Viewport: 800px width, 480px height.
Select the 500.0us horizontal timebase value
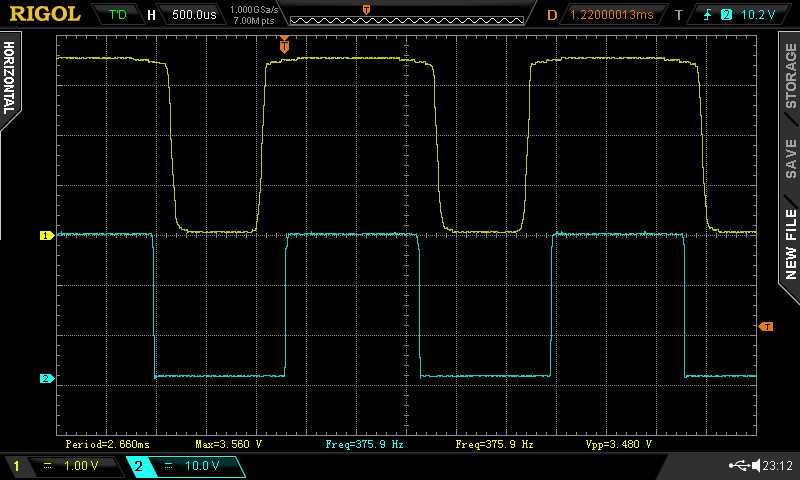pos(194,14)
